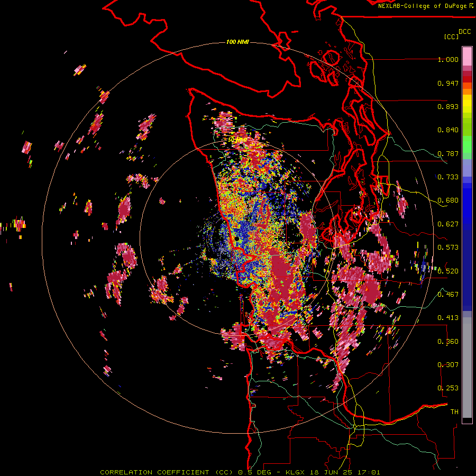Select the 0.573 legend value
Image resolution: width=476 pixels, height=476 pixels.
coord(448,248)
